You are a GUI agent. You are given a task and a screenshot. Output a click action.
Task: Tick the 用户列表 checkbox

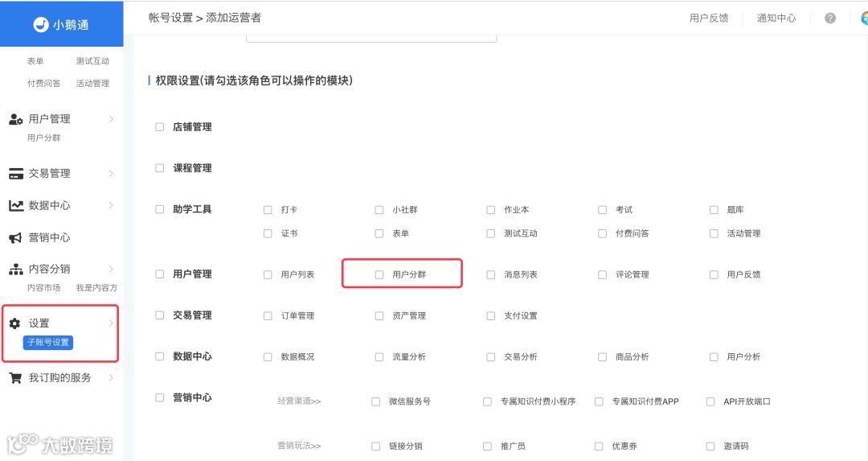click(268, 275)
